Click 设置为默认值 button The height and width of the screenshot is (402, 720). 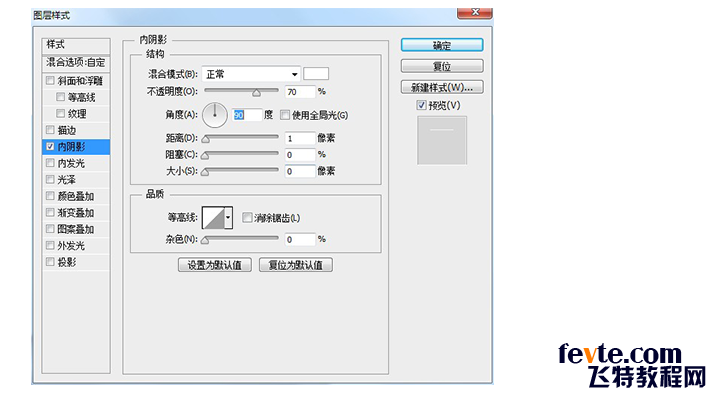pyautogui.click(x=214, y=265)
